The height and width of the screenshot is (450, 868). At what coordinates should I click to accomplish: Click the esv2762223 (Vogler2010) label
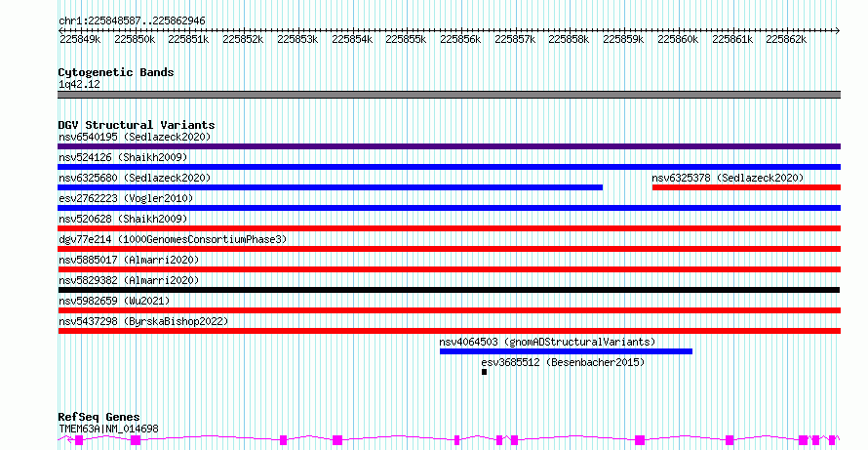tap(126, 198)
